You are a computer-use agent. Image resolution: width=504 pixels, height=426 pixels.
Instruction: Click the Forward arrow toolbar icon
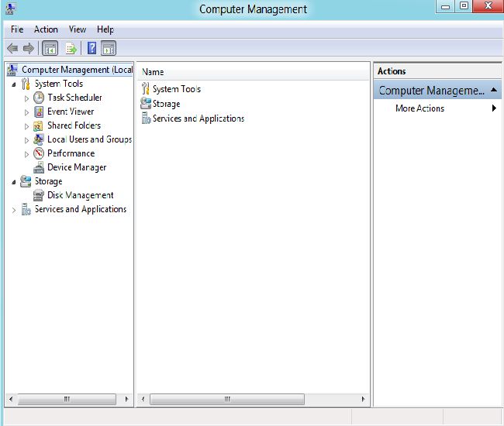(x=29, y=49)
